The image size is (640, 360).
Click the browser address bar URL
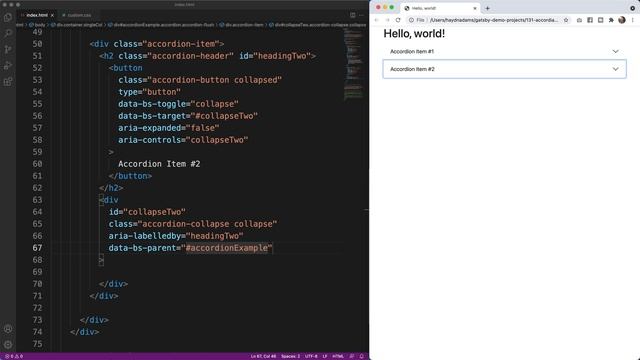coord(494,20)
